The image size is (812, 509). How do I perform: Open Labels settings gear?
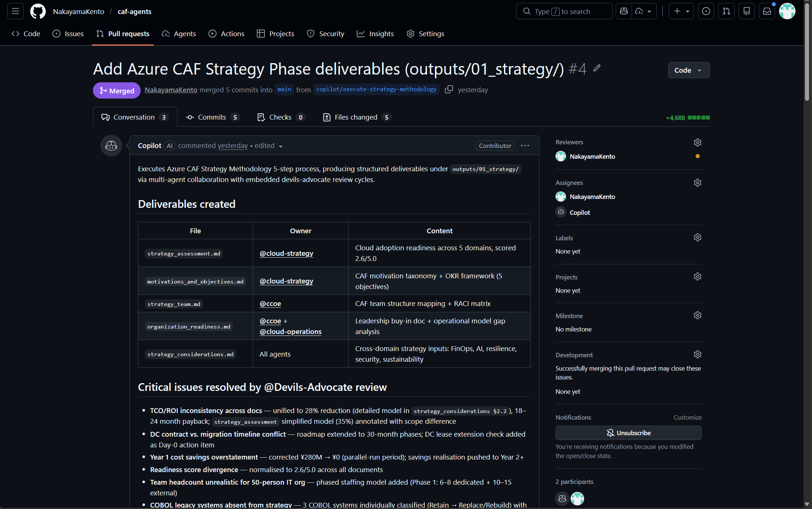point(697,238)
